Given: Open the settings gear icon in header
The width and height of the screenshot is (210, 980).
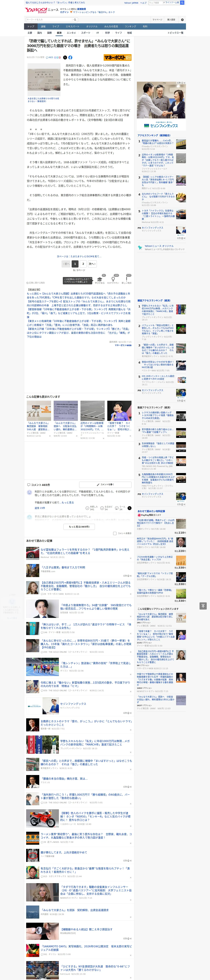Looking at the screenshot, I should click(182, 20).
